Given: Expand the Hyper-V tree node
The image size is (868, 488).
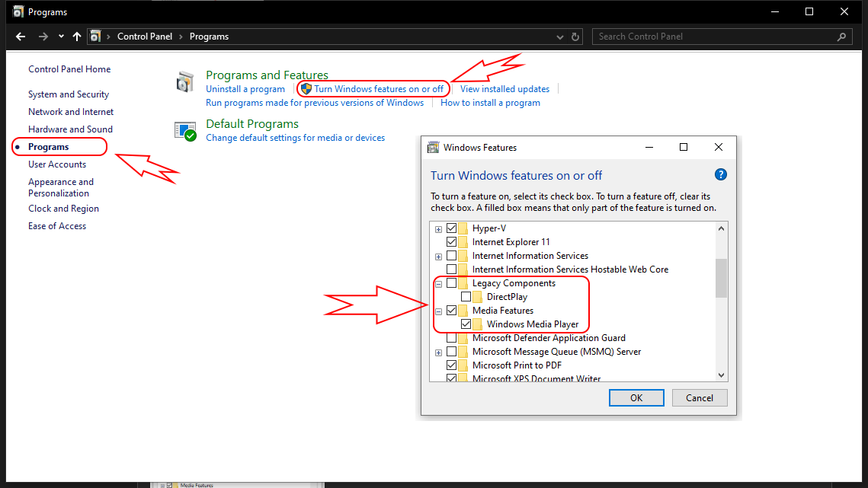Looking at the screenshot, I should tap(438, 228).
